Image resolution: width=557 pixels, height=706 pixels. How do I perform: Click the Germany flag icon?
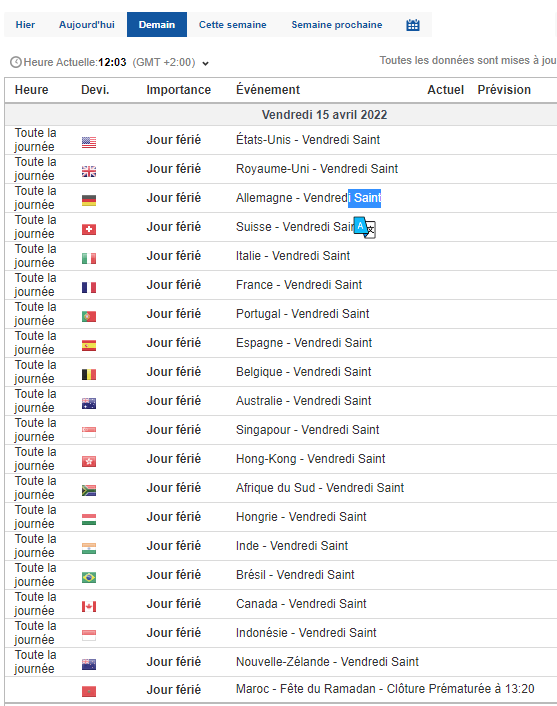coord(89,200)
